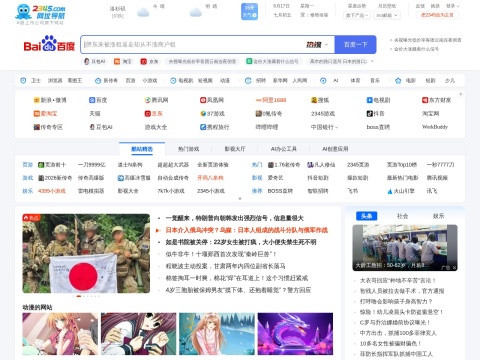Open the soldiers with flag news image

(86, 253)
